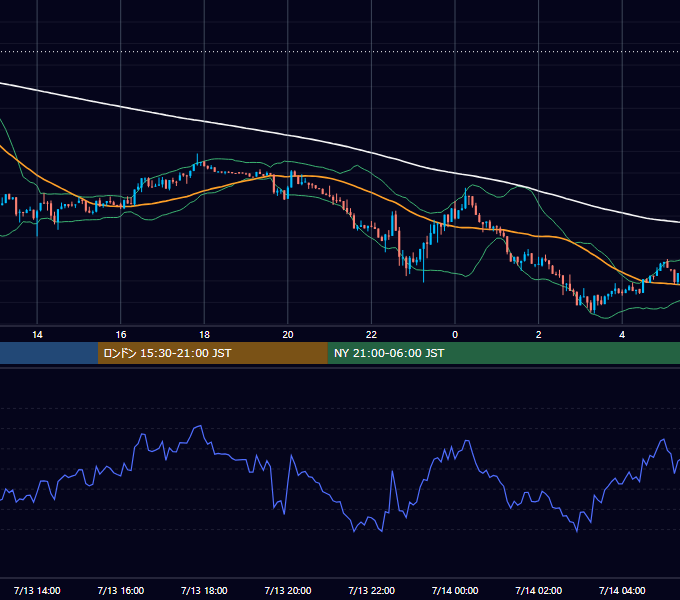Click the 7/13 14:00 time label
Viewport: 680px width, 600px height.
(37, 590)
